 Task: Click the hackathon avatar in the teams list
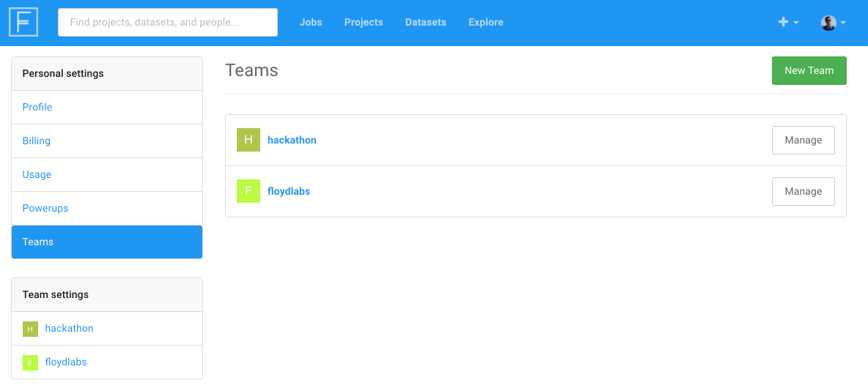tap(249, 140)
